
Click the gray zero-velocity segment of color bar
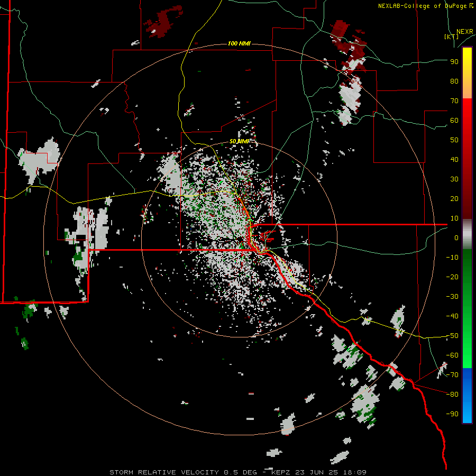coord(467,234)
